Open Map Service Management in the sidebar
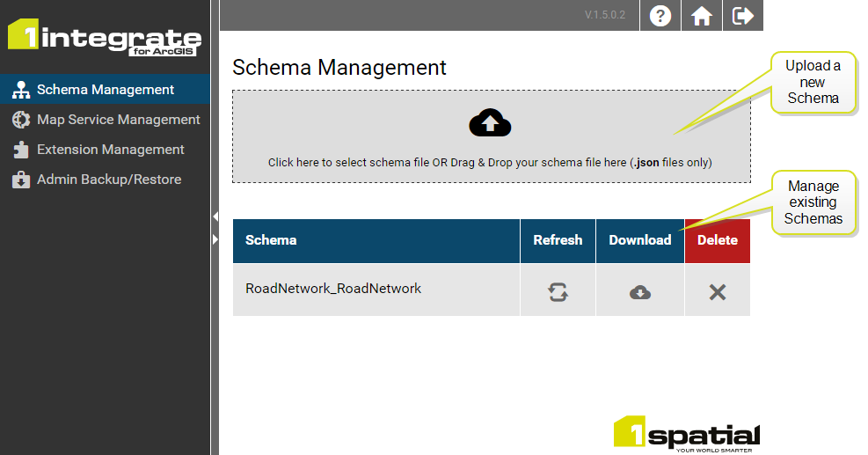Screen dimensions: 868x455 (118, 120)
